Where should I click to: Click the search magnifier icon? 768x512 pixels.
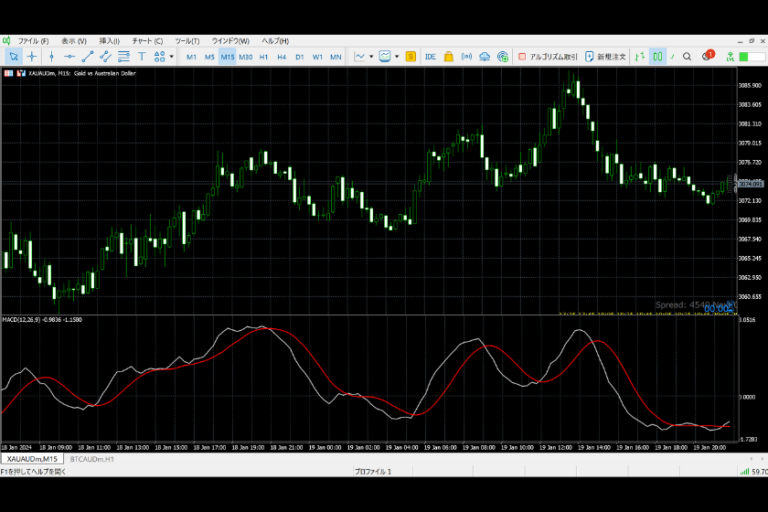click(688, 57)
